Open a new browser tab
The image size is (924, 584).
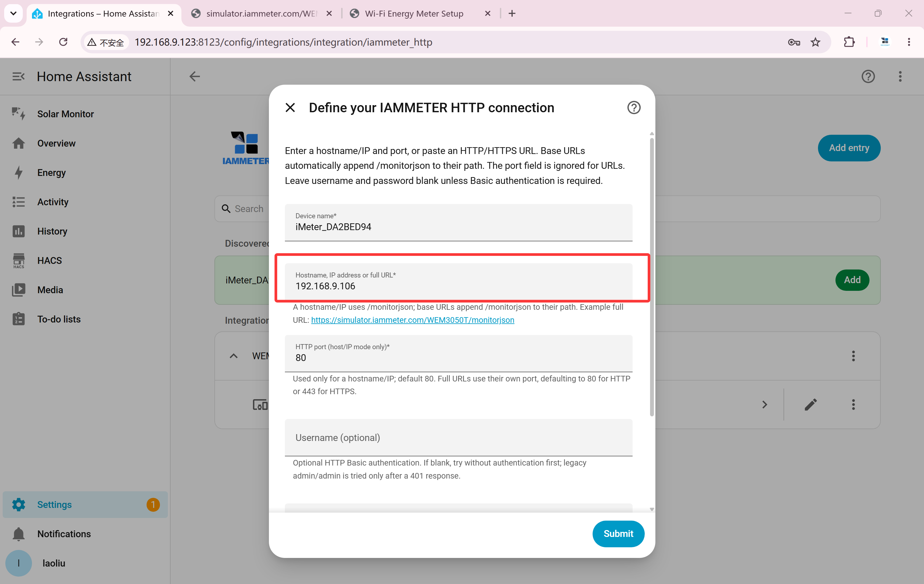[512, 14]
